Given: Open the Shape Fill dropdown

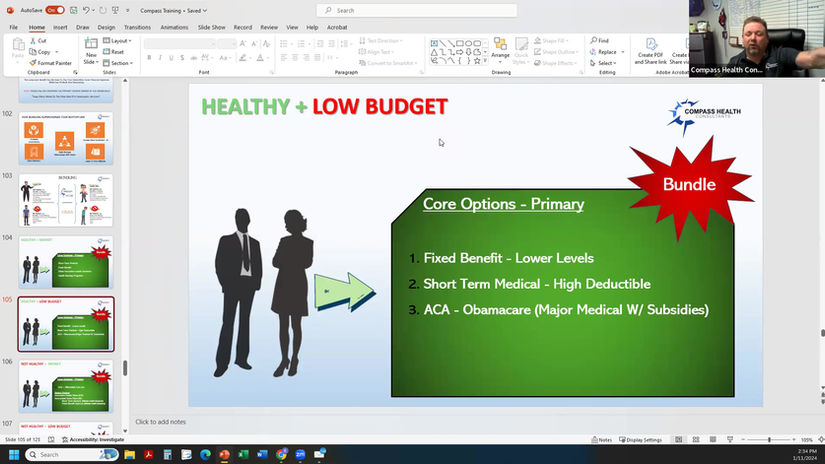Looking at the screenshot, I should 550,41.
